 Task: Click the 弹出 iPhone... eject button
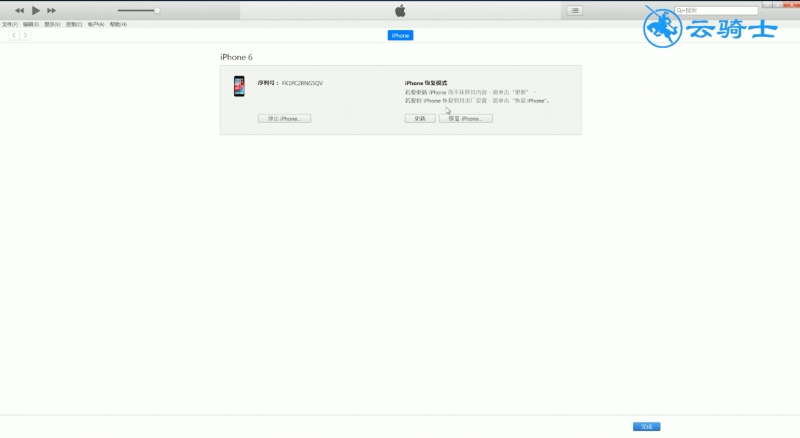tap(284, 118)
